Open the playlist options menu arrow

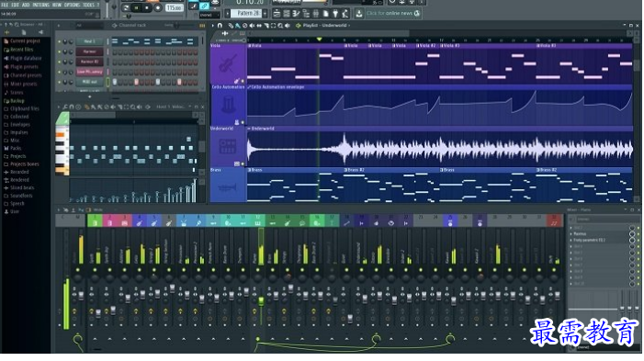tap(213, 26)
